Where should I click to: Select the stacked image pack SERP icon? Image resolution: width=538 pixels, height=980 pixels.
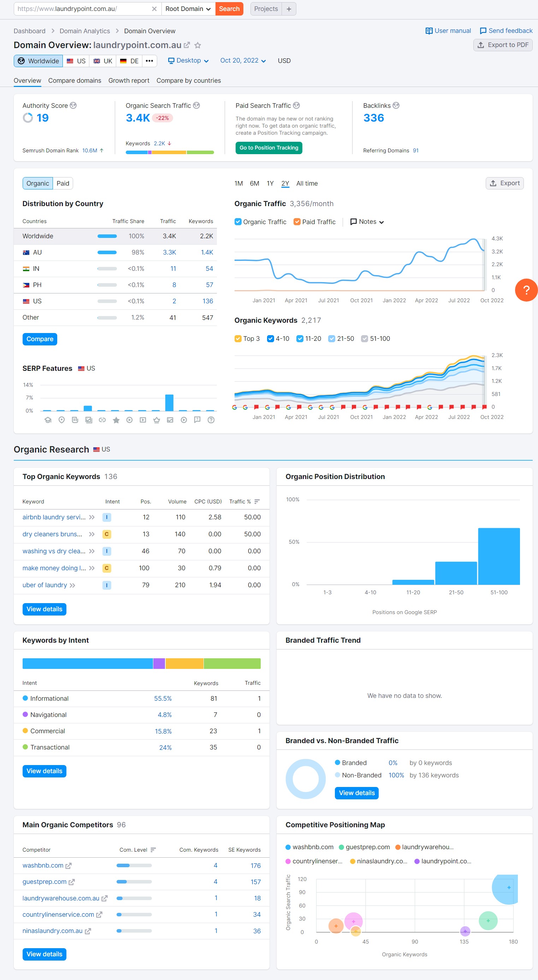[89, 420]
